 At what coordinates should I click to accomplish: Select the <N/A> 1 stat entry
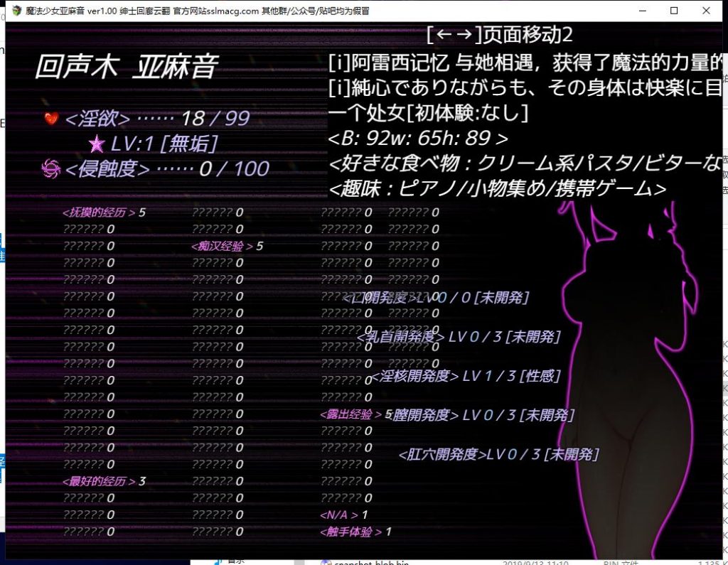click(x=344, y=515)
